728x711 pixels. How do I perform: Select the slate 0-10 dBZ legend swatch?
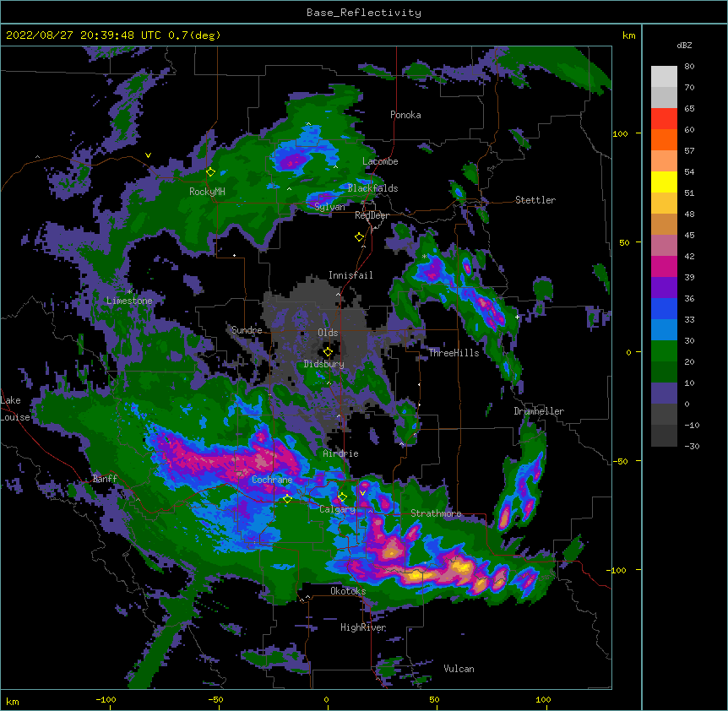tap(664, 393)
